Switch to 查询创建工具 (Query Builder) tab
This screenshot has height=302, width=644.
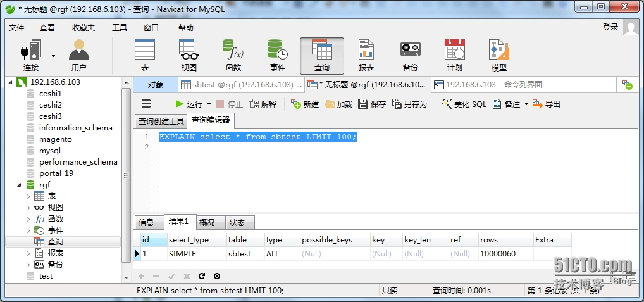(161, 121)
